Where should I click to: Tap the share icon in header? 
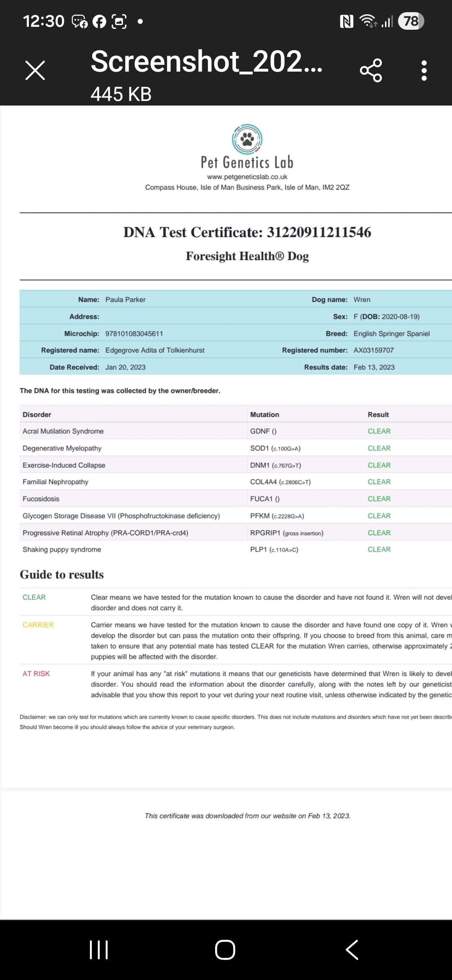(371, 70)
